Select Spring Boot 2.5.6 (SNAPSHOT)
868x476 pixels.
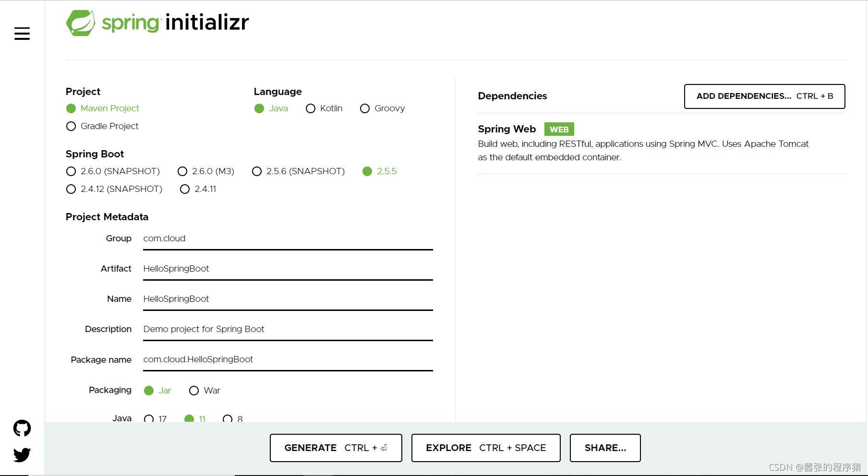coord(299,171)
